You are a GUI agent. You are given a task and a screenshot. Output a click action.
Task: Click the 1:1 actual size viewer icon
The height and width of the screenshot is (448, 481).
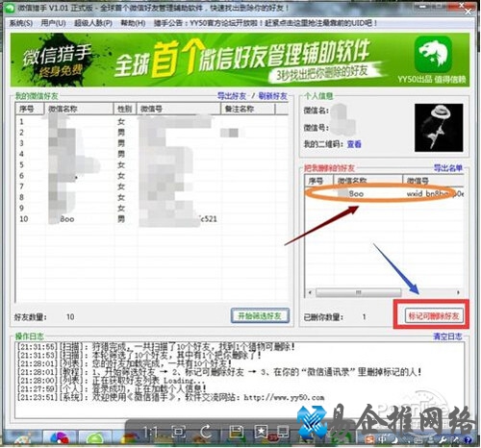pos(150,432)
